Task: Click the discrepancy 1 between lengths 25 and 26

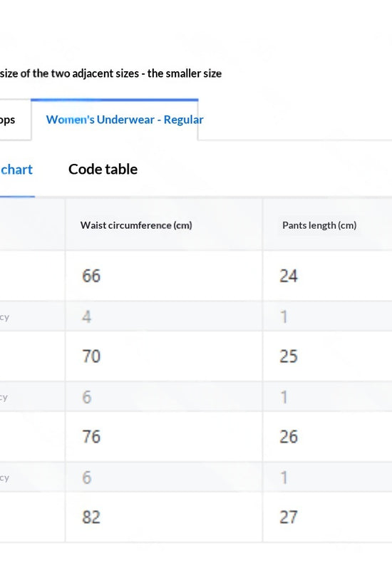Action: coord(284,397)
